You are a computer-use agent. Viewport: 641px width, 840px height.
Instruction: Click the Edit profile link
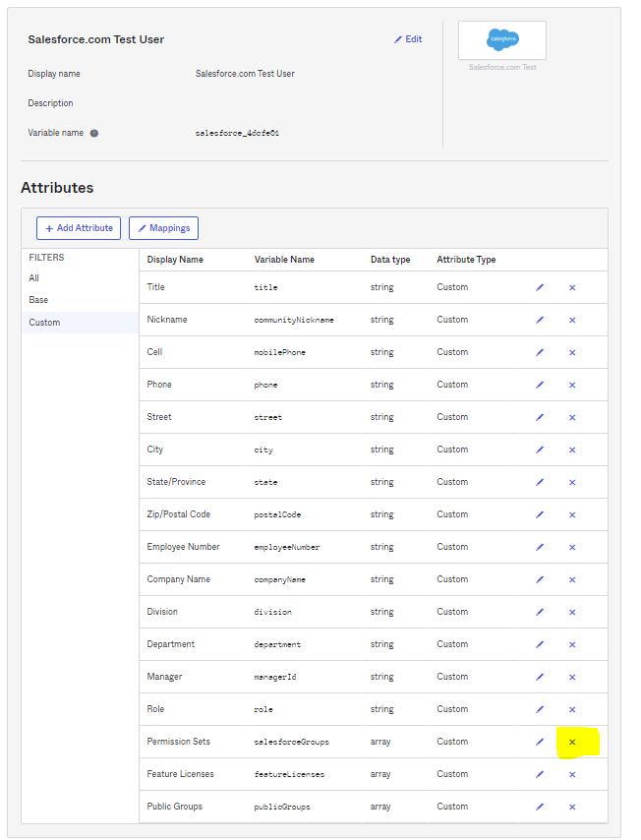[408, 39]
